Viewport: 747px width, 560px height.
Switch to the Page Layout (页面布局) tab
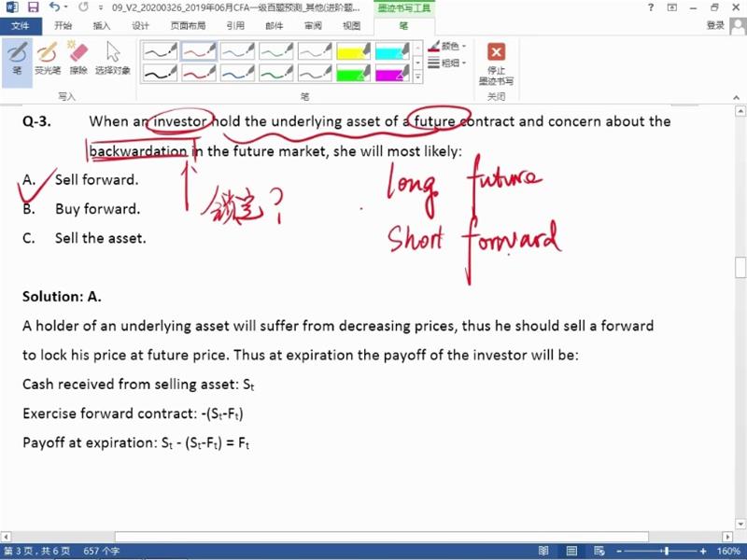coord(188,26)
